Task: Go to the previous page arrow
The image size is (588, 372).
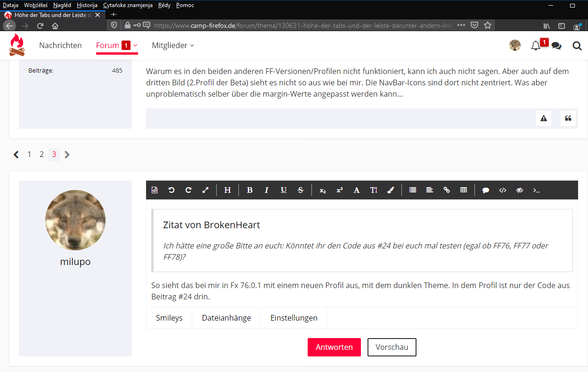Action: pos(16,154)
